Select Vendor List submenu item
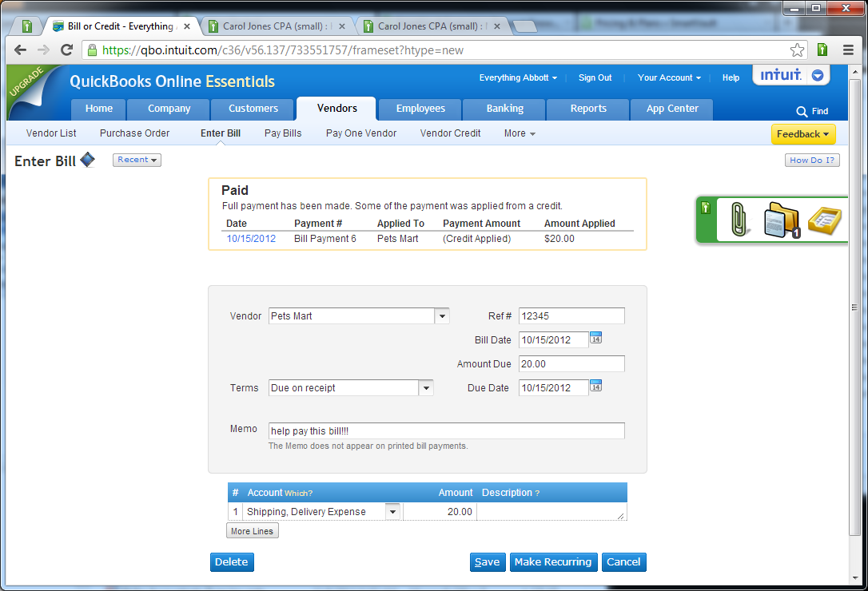868x591 pixels. point(51,133)
